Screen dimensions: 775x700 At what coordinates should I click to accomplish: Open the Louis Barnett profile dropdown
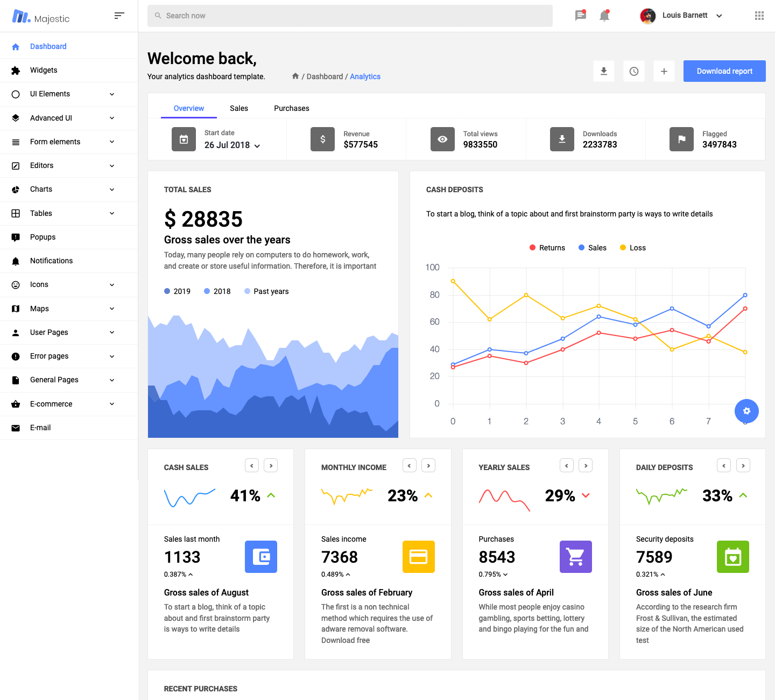(681, 16)
